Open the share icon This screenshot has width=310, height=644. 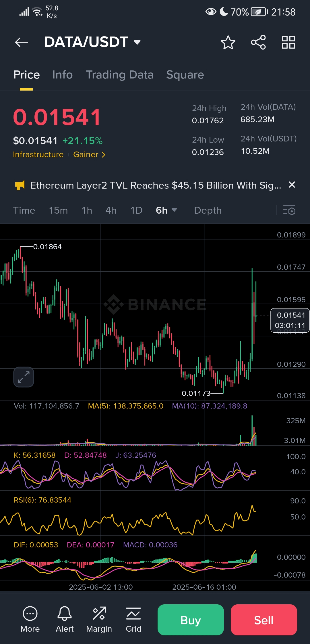258,43
